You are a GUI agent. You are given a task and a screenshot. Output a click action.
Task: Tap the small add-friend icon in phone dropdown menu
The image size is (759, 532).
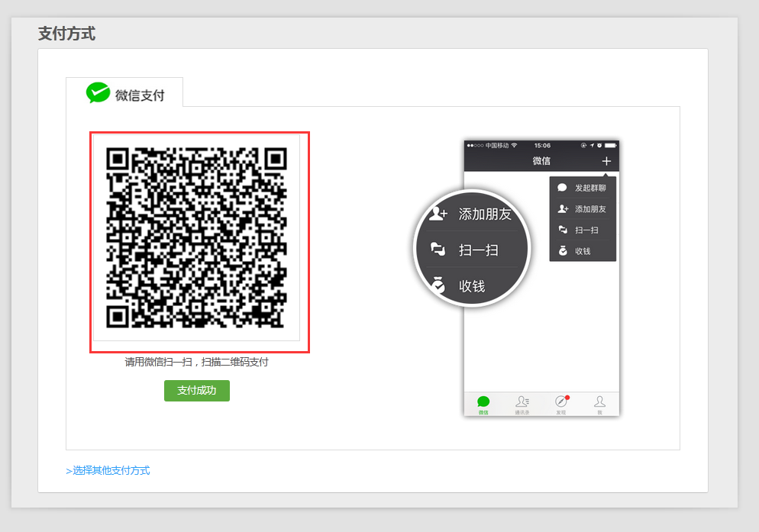pos(563,208)
